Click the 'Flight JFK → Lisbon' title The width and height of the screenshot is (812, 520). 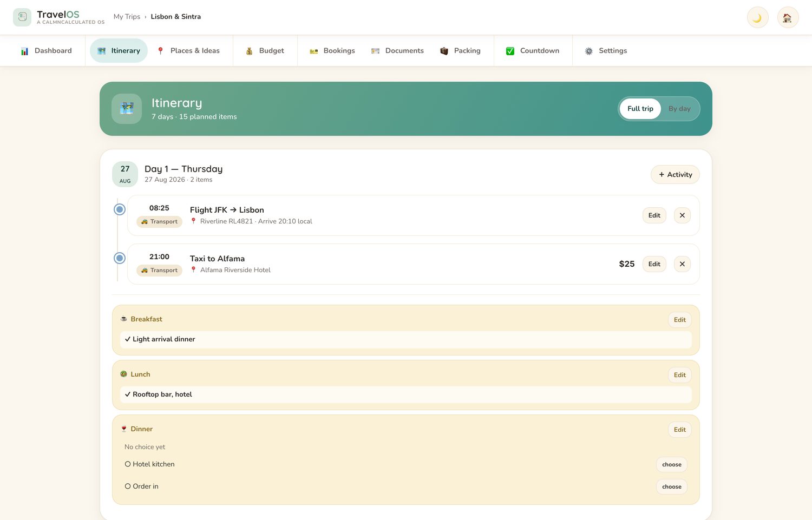click(227, 210)
